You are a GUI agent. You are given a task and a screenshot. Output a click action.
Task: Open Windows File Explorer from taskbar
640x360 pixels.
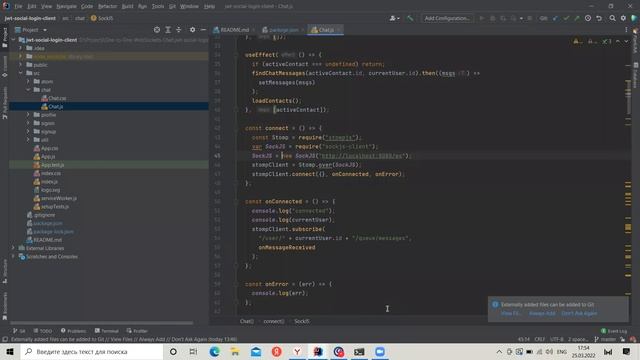[x=235, y=351]
